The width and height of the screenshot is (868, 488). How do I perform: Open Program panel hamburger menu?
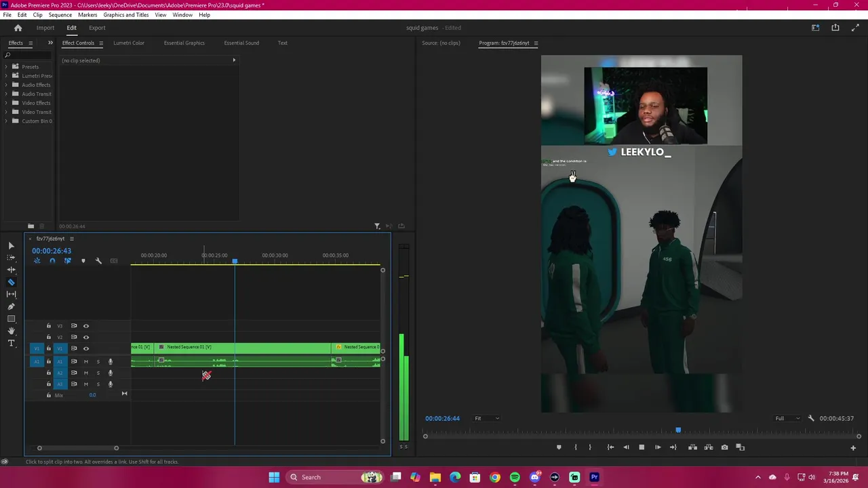coord(536,43)
